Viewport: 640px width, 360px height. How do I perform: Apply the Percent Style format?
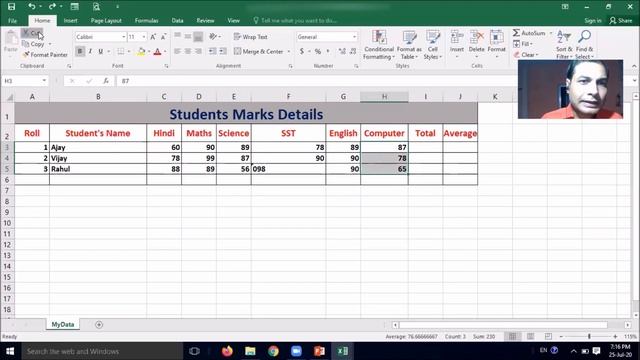[x=318, y=51]
